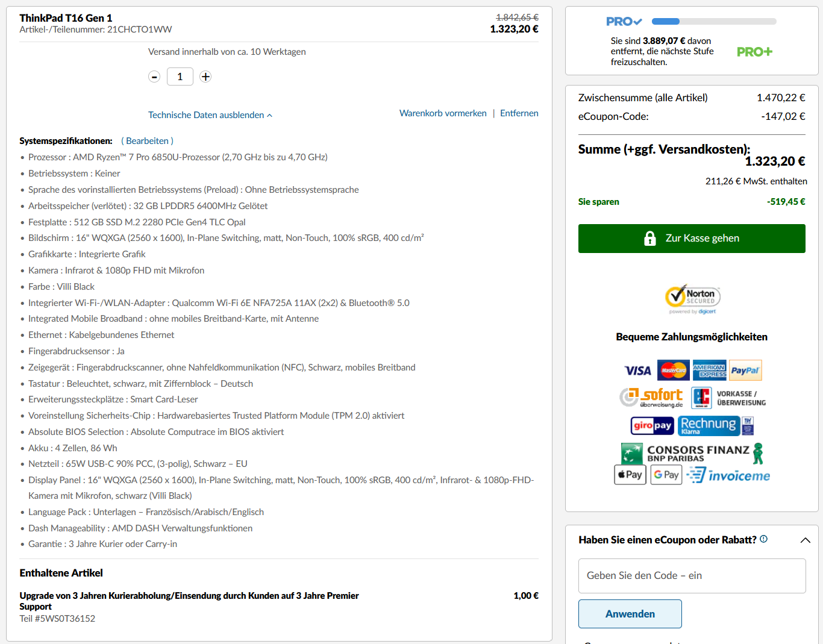Open the eCoupon info tooltip icon
The image size is (823, 644).
(763, 539)
